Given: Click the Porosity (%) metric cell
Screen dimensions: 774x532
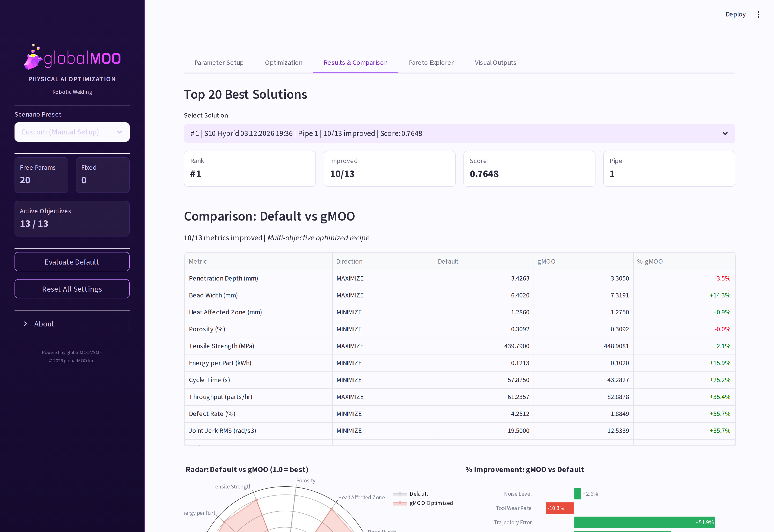Looking at the screenshot, I should point(258,329).
